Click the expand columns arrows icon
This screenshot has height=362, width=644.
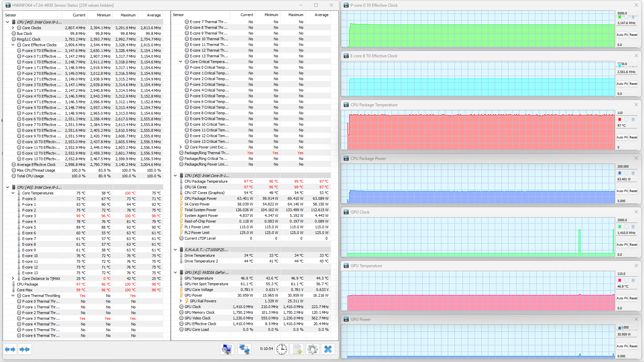tap(10, 349)
